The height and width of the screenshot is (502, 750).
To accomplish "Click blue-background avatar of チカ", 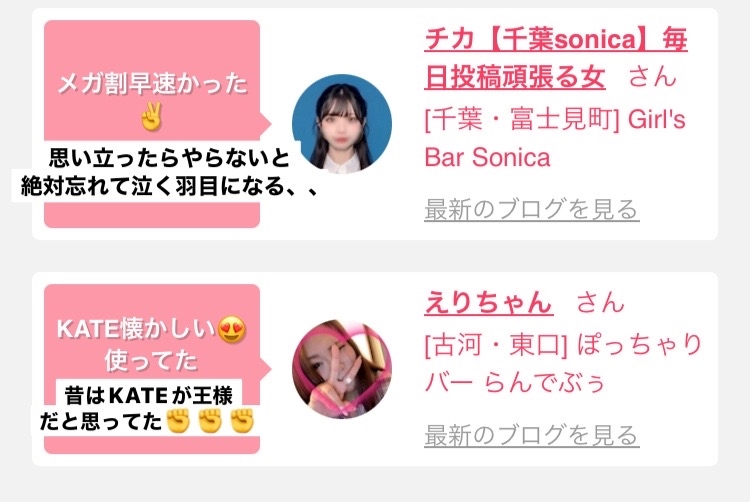I will coord(342,123).
